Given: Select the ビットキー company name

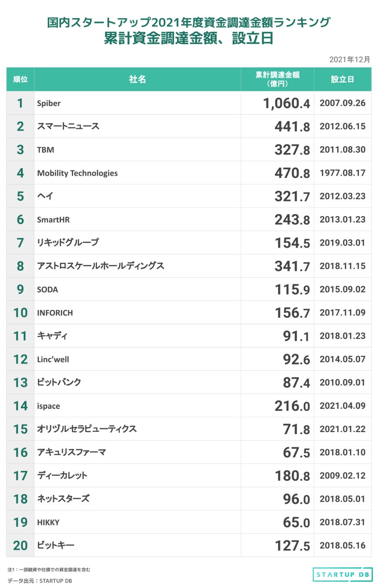Looking at the screenshot, I should click(56, 545).
